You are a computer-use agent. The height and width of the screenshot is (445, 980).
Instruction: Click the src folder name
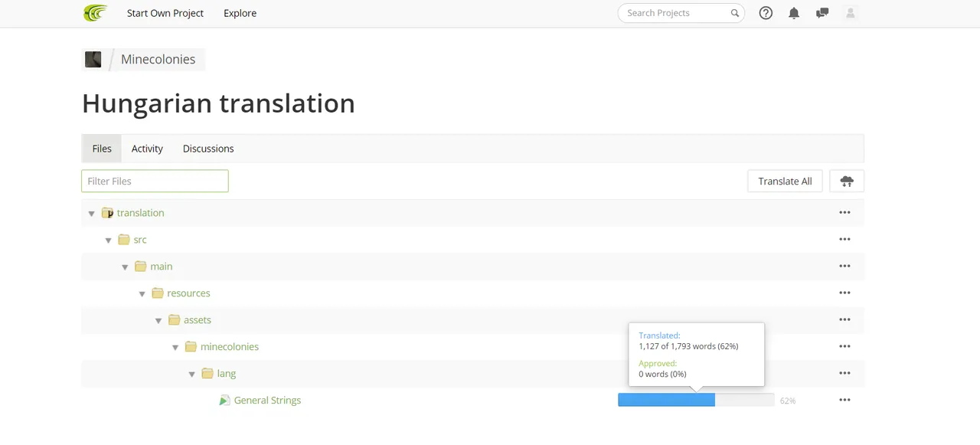pos(140,240)
